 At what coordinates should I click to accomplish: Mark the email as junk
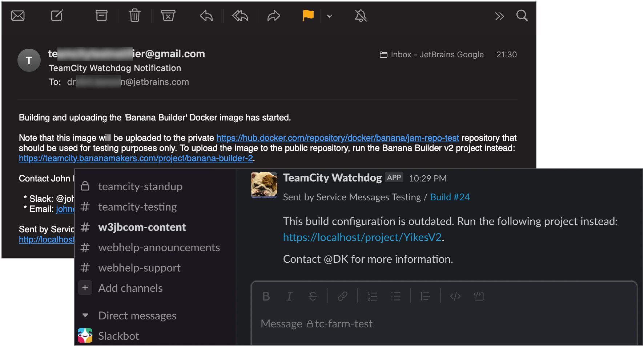tap(168, 16)
